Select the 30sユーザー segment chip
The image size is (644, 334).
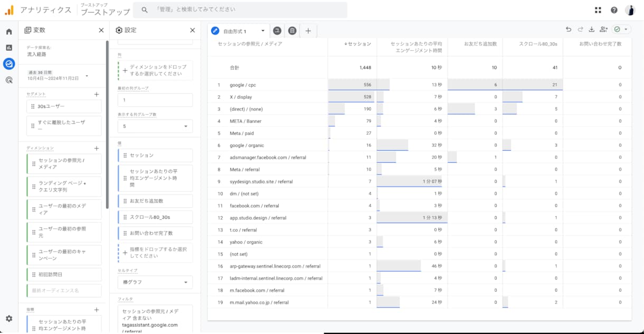tap(64, 107)
